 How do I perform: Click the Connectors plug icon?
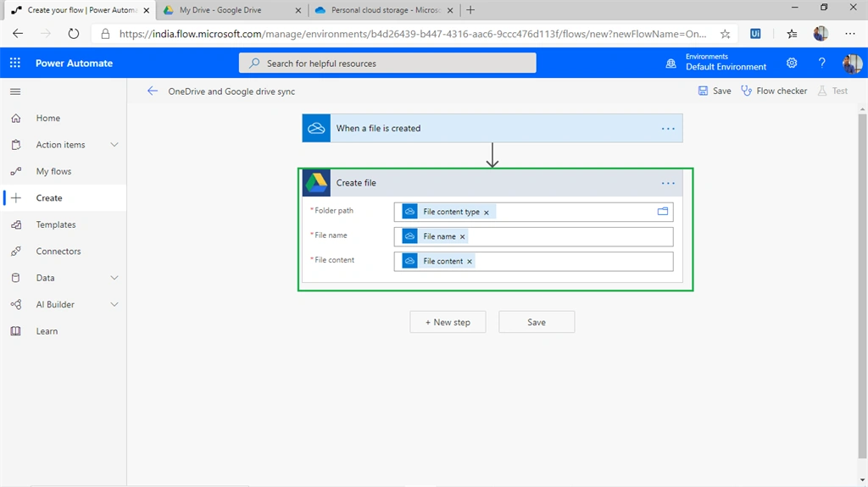point(16,251)
